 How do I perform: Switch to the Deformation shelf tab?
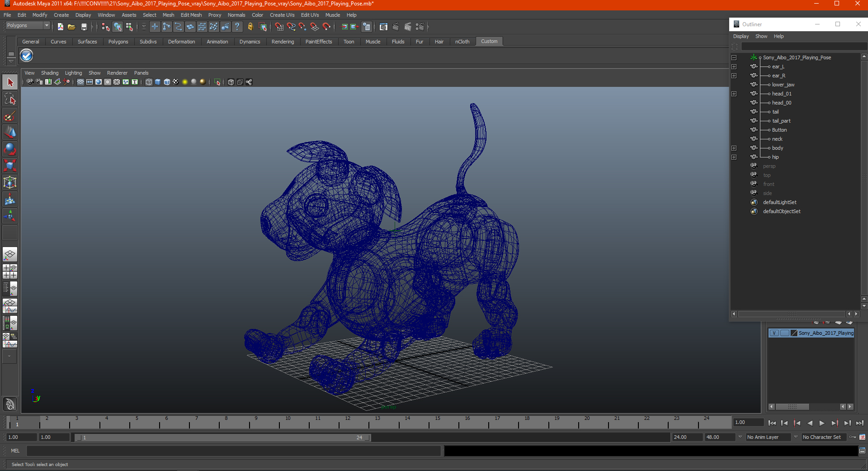[x=181, y=42]
